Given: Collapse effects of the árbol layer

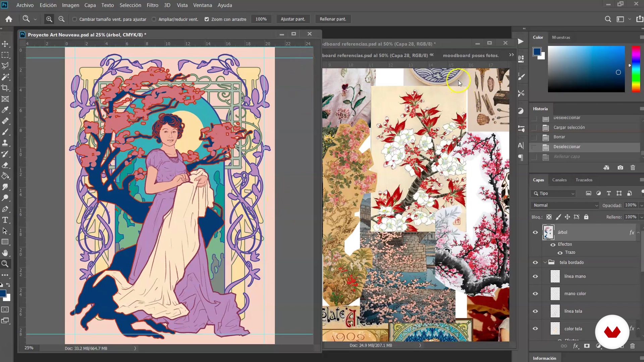Looking at the screenshot, I should tap(638, 232).
